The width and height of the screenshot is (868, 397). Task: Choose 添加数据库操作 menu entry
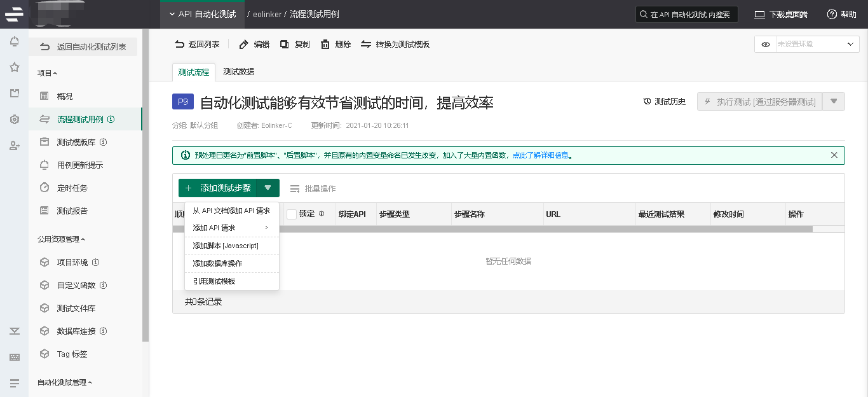click(232, 263)
